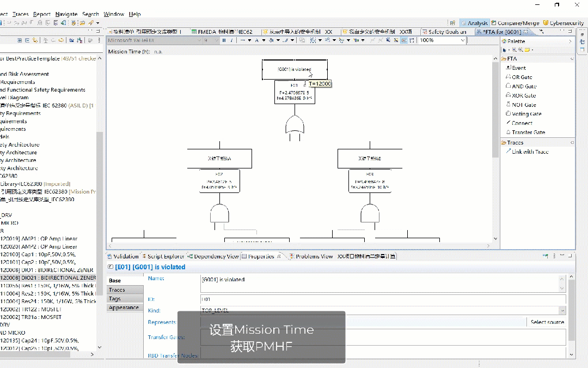Click the open folder icon in main toolbar
The image size is (588, 368).
pyautogui.click(x=82, y=23)
